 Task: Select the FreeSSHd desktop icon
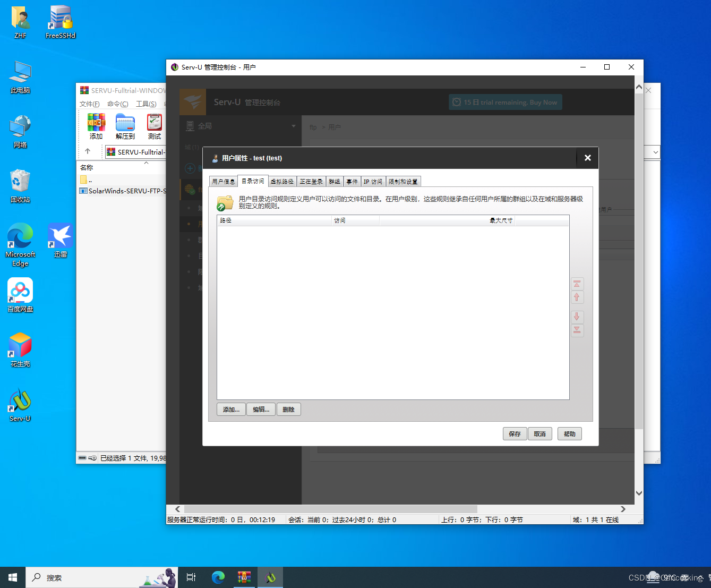click(x=61, y=22)
